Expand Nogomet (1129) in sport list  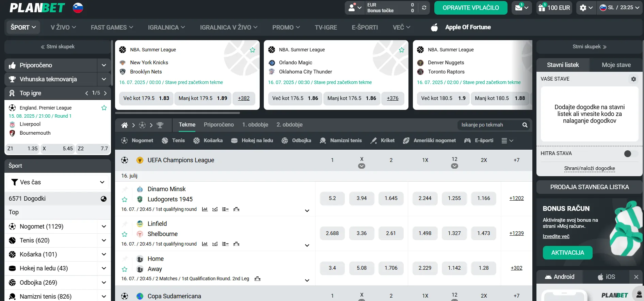(104, 227)
